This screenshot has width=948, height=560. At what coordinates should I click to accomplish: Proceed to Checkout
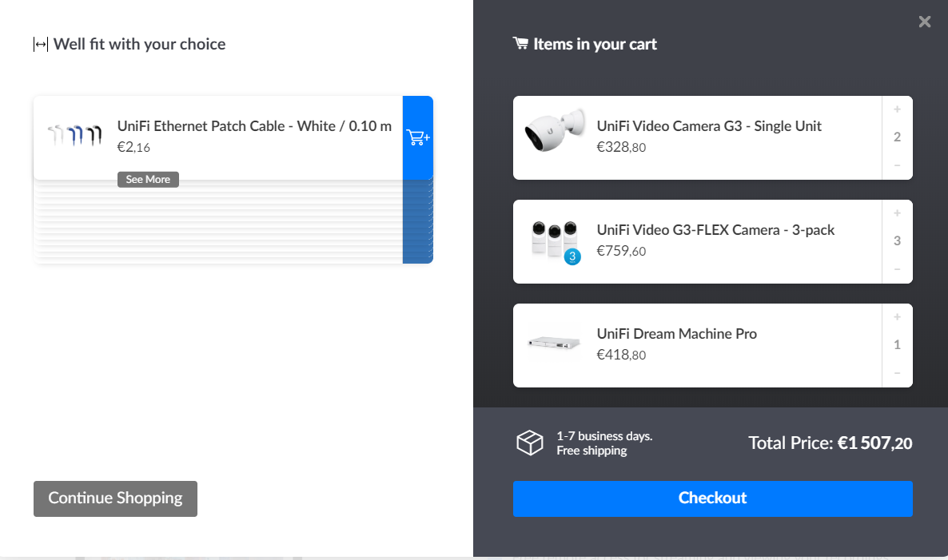(x=712, y=498)
